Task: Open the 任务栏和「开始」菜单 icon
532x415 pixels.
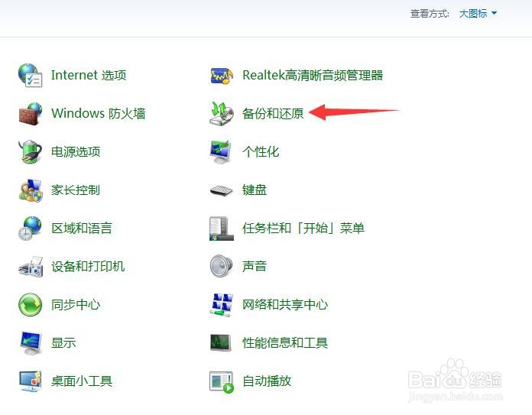Action: click(221, 229)
